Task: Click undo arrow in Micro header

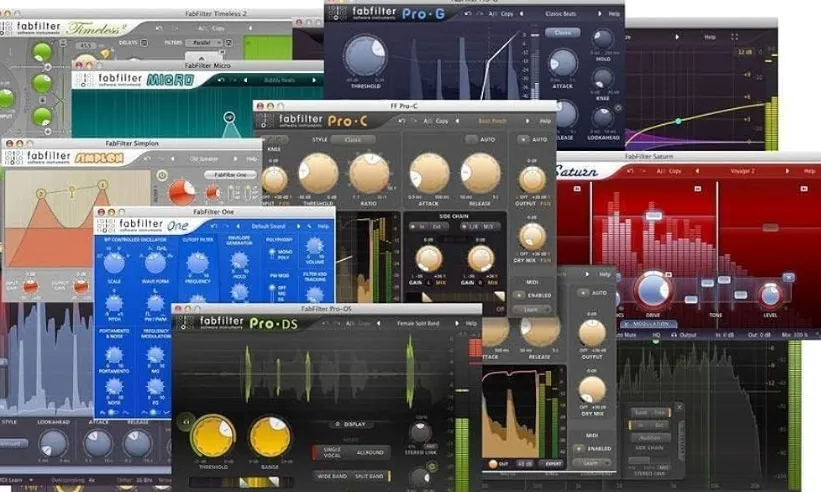Action: click(x=221, y=80)
